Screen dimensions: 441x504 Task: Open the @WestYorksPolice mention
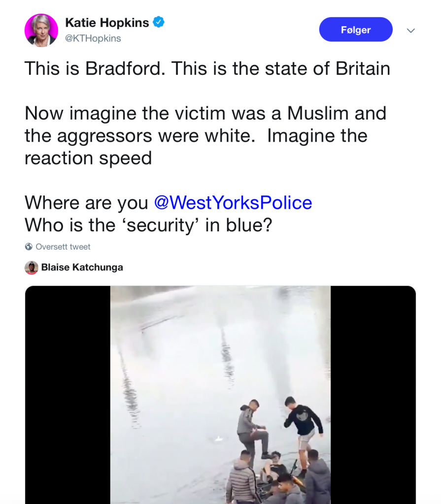tap(233, 203)
